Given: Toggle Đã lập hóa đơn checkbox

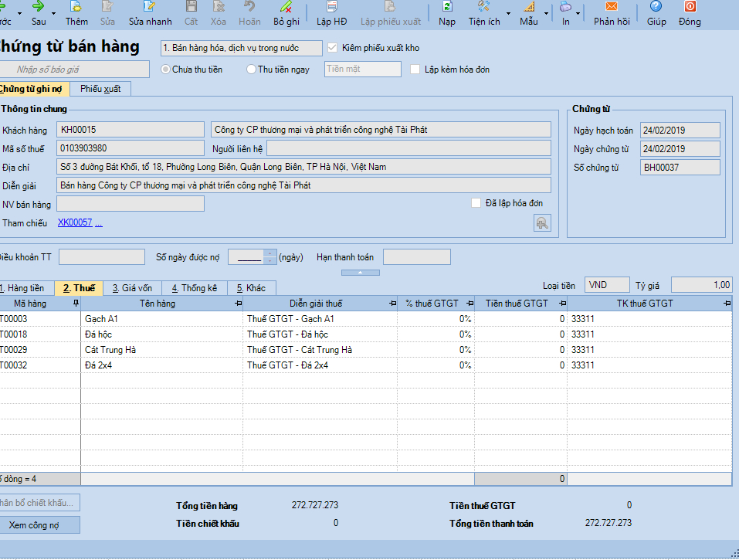Looking at the screenshot, I should pyautogui.click(x=476, y=202).
